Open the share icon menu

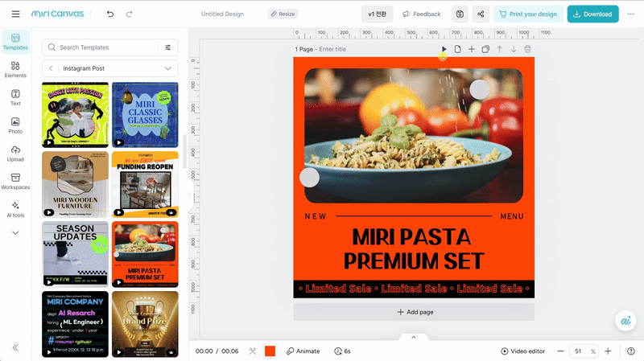tap(481, 14)
